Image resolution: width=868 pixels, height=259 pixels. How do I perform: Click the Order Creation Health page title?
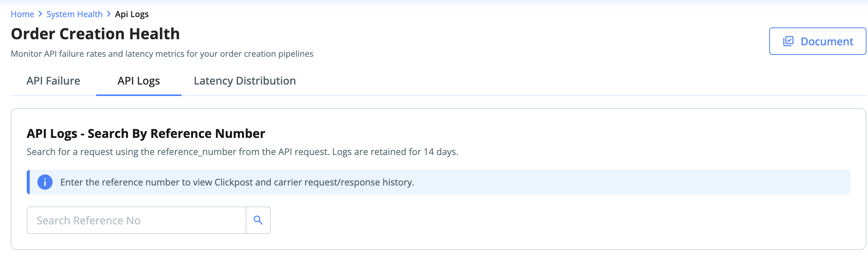(95, 34)
